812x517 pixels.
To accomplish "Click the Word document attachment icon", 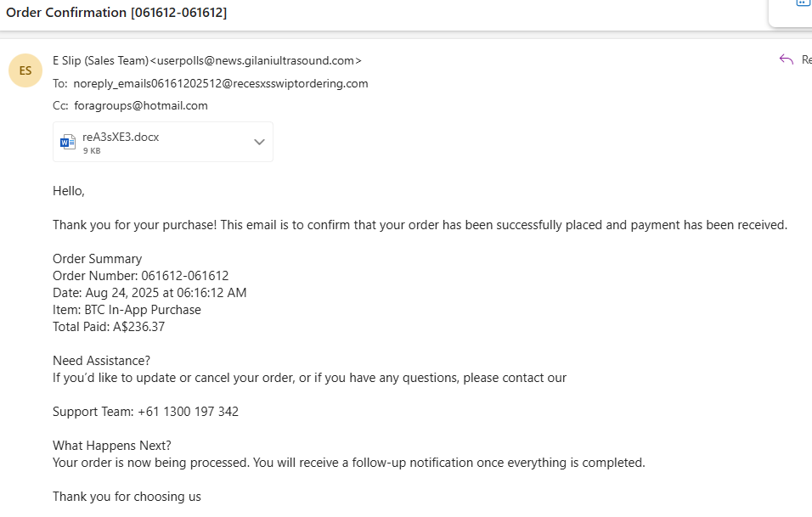I will [x=68, y=142].
